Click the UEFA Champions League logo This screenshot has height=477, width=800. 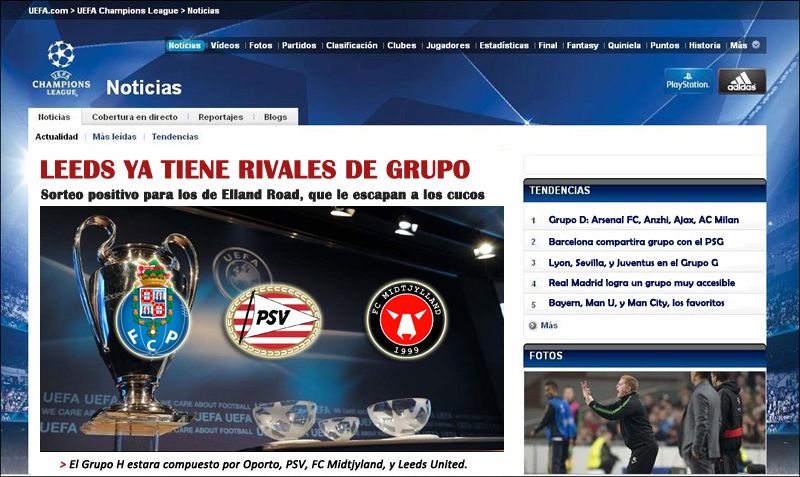tap(61, 69)
